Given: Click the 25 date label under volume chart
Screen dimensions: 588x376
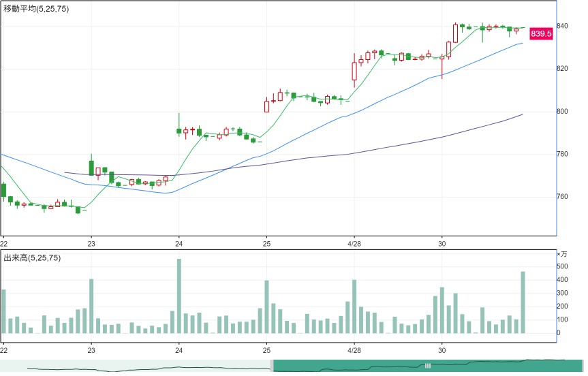Looking at the screenshot, I should (266, 351).
